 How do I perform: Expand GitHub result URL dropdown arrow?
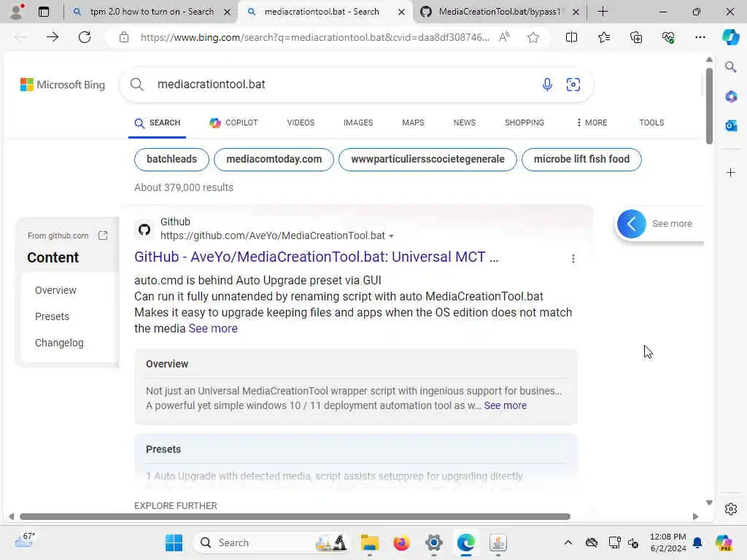tap(391, 236)
